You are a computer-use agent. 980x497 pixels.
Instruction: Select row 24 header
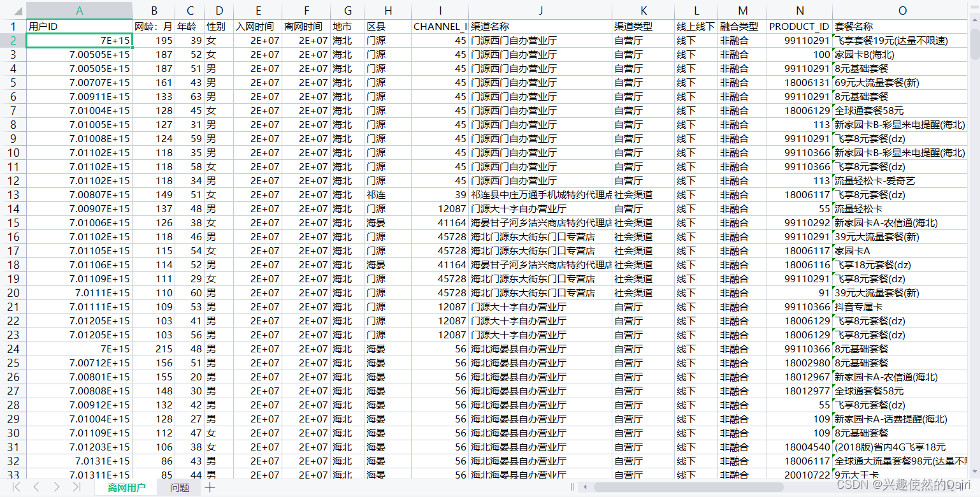[13, 349]
